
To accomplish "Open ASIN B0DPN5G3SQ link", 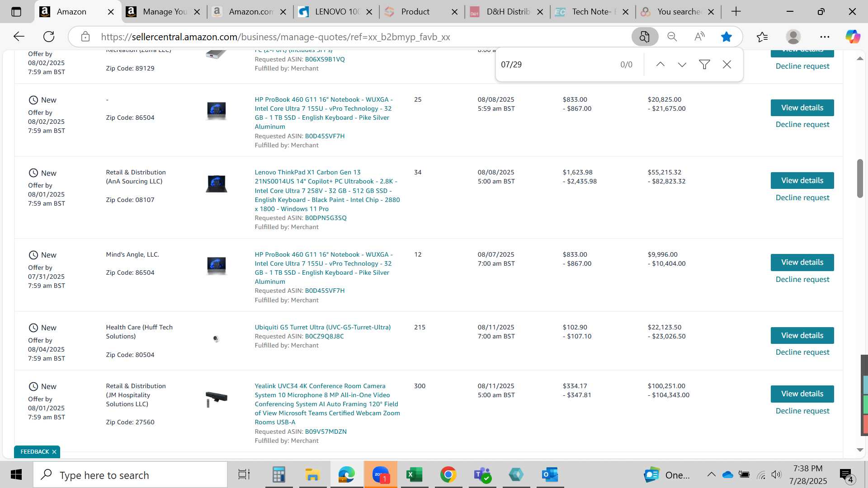I will click(325, 218).
